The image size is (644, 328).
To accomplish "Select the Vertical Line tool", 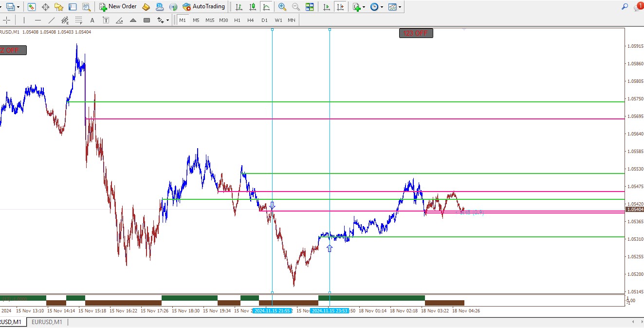I will coord(23,20).
